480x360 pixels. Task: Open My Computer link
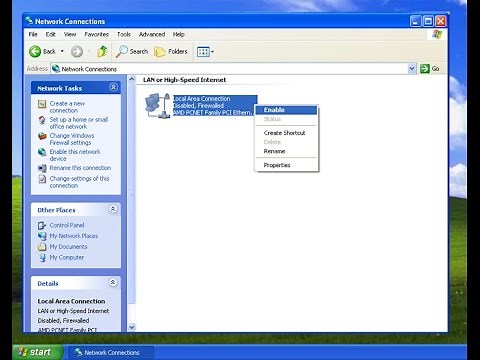(x=67, y=257)
